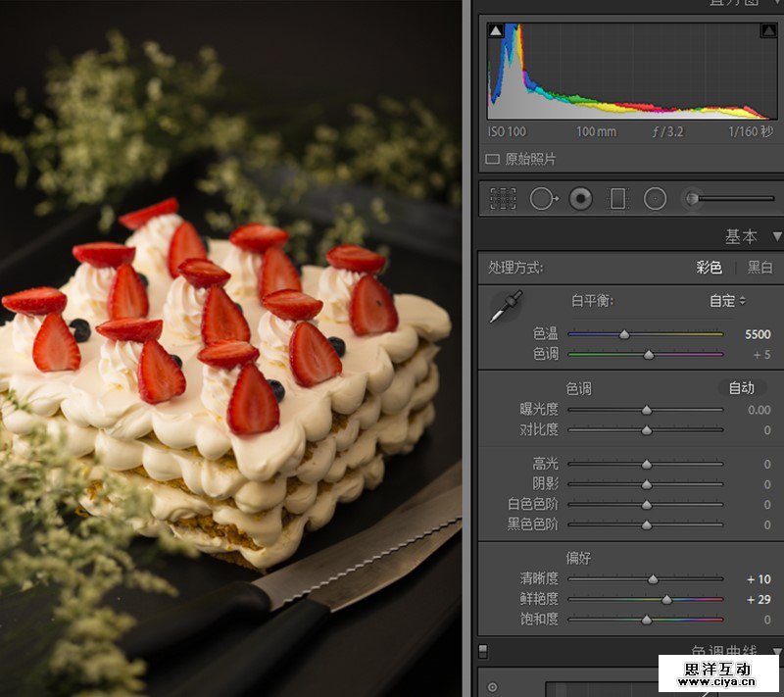The width and height of the screenshot is (784, 697).
Task: Open the 白平衡 自定 preset dropdown
Action: click(x=728, y=301)
